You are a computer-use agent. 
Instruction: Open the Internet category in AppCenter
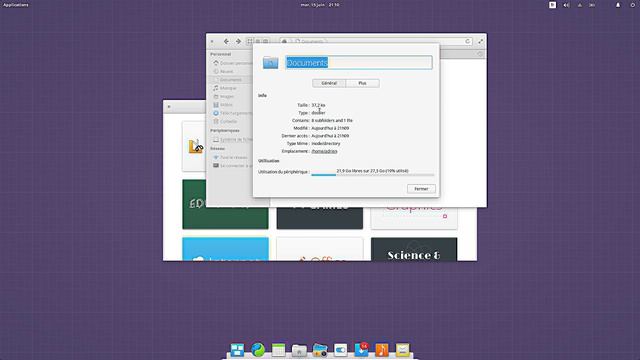click(225, 249)
